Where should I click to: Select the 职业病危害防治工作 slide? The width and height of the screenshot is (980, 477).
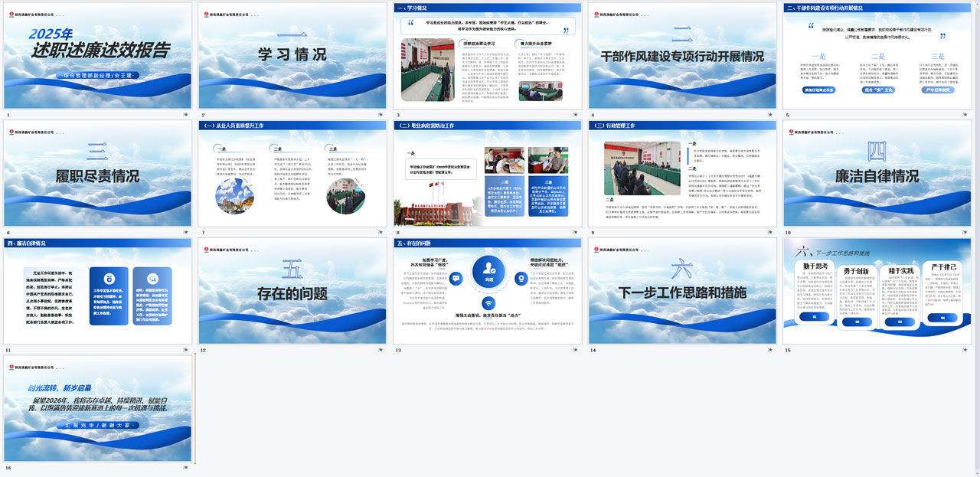coord(486,172)
